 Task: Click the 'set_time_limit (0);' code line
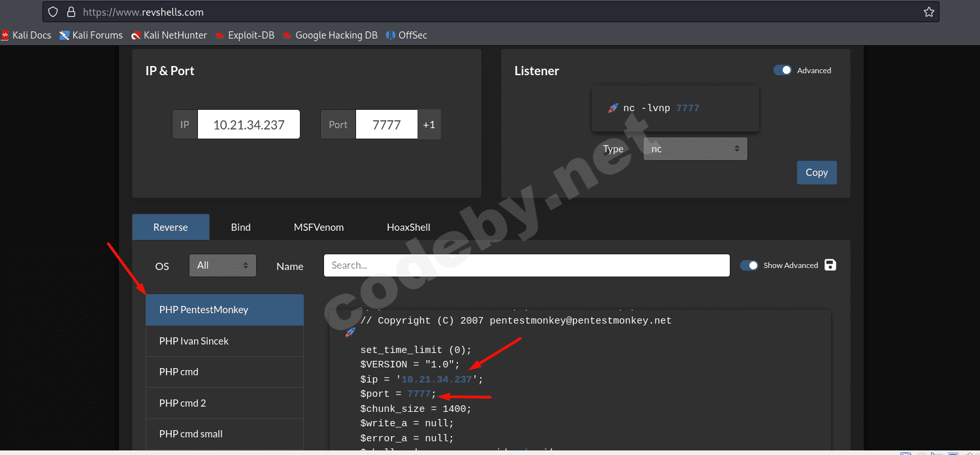(x=416, y=350)
